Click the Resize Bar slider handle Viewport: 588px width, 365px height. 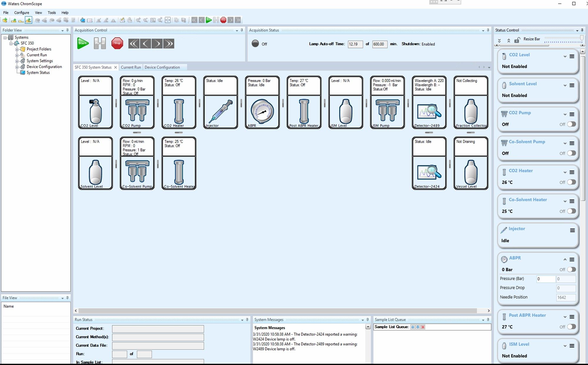[582, 38]
